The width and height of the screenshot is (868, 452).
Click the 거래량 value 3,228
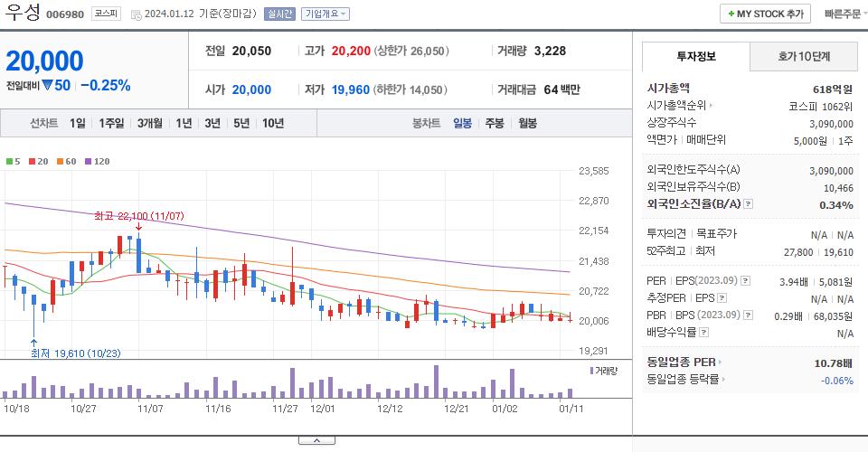(551, 51)
